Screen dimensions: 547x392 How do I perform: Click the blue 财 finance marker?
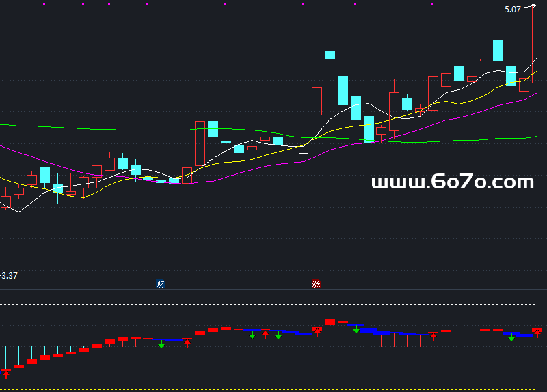click(x=160, y=284)
